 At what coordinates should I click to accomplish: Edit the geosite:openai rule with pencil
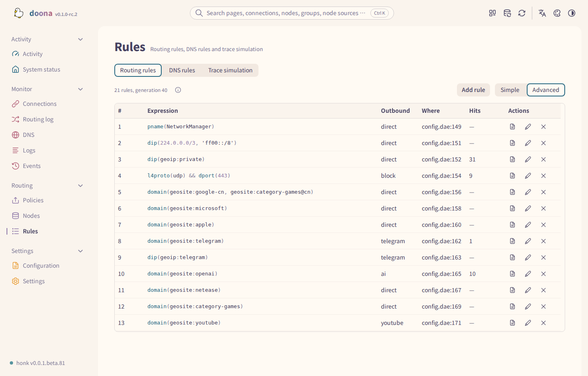[528, 274]
